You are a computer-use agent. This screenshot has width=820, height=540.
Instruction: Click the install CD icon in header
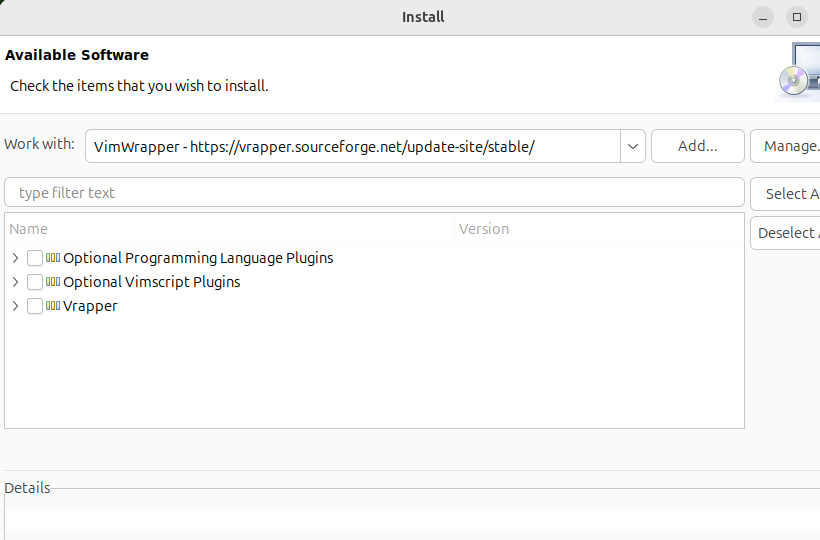tap(797, 72)
